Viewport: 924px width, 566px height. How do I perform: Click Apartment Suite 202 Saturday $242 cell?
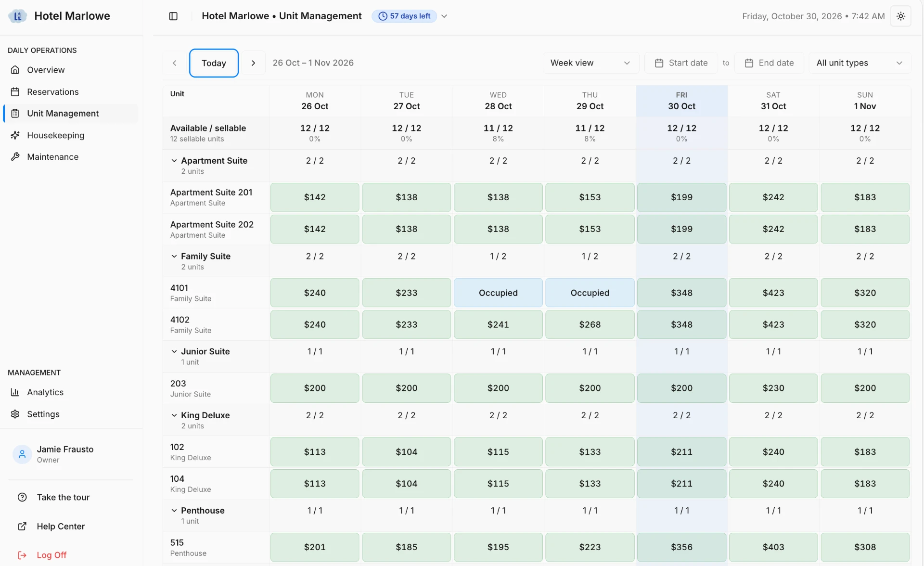773,229
